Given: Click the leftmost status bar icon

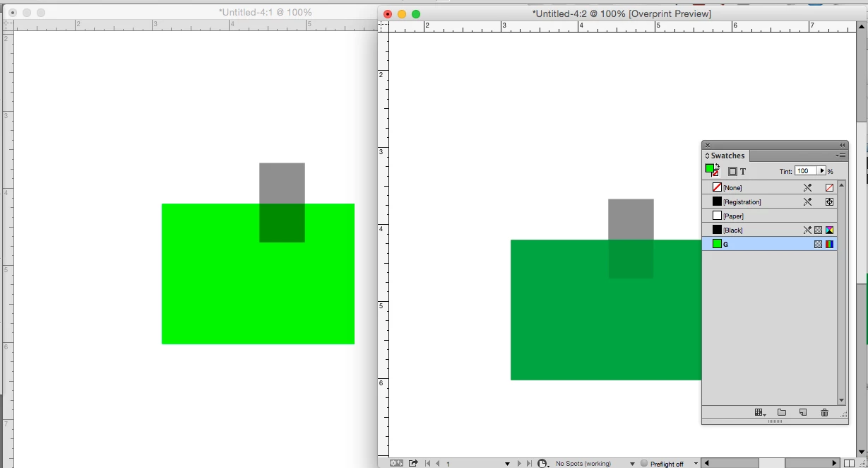Looking at the screenshot, I should tap(396, 464).
